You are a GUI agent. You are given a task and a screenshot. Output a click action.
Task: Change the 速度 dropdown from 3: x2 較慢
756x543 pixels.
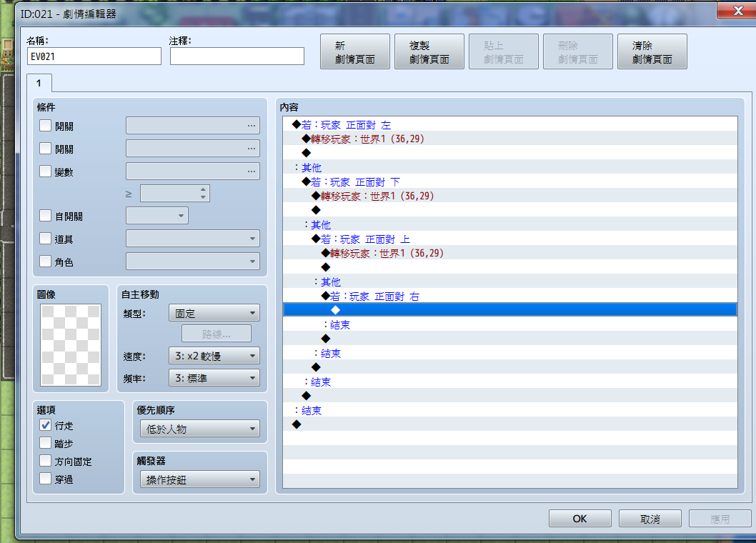[214, 356]
